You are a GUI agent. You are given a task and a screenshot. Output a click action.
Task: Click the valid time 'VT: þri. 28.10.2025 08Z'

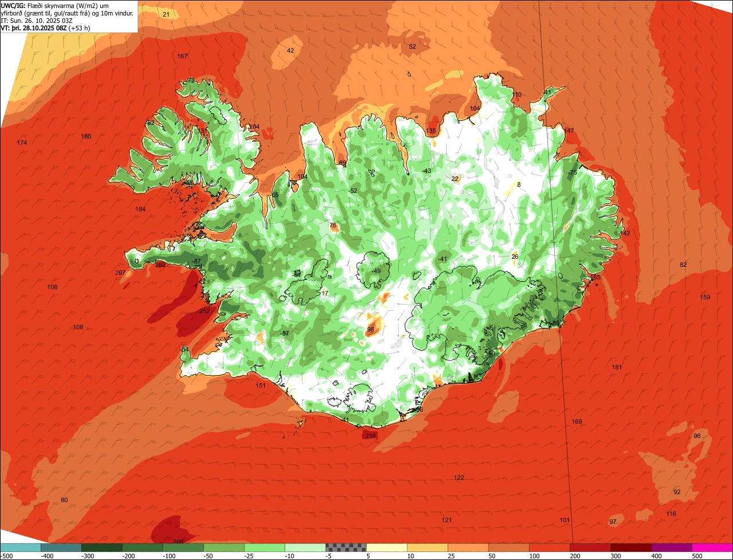pyautogui.click(x=33, y=27)
